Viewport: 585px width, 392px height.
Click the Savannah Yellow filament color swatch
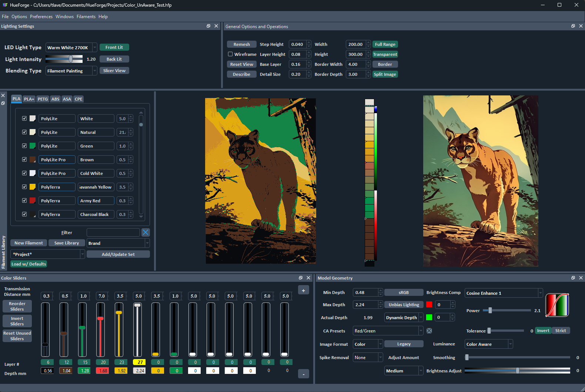point(33,187)
